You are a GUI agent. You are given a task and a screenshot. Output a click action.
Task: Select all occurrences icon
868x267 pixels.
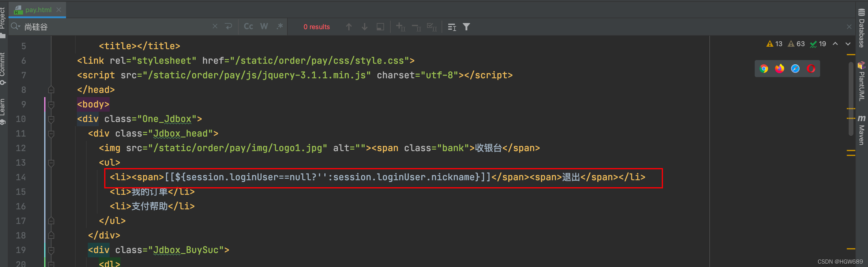tap(432, 27)
